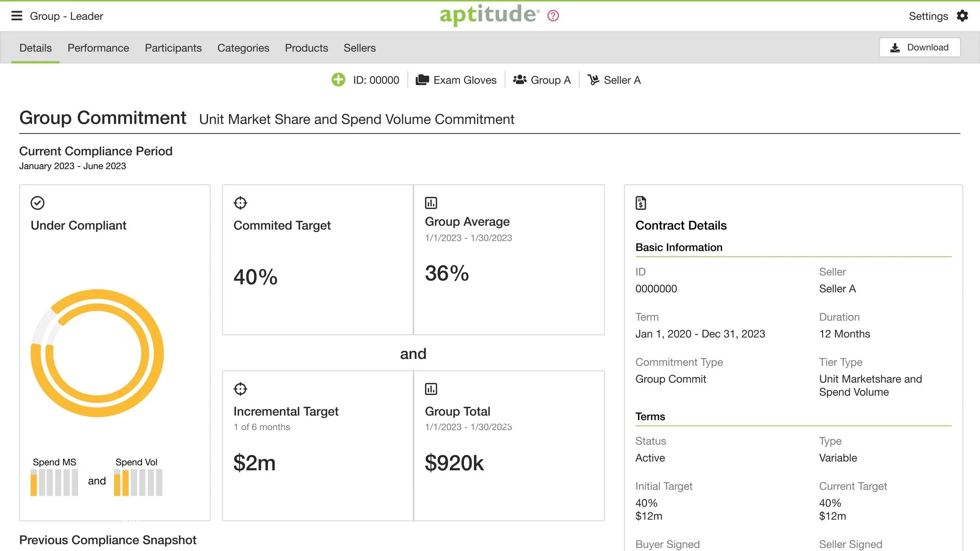The height and width of the screenshot is (551, 980).
Task: Click the Incremental Target crosshair icon
Action: pos(240,389)
